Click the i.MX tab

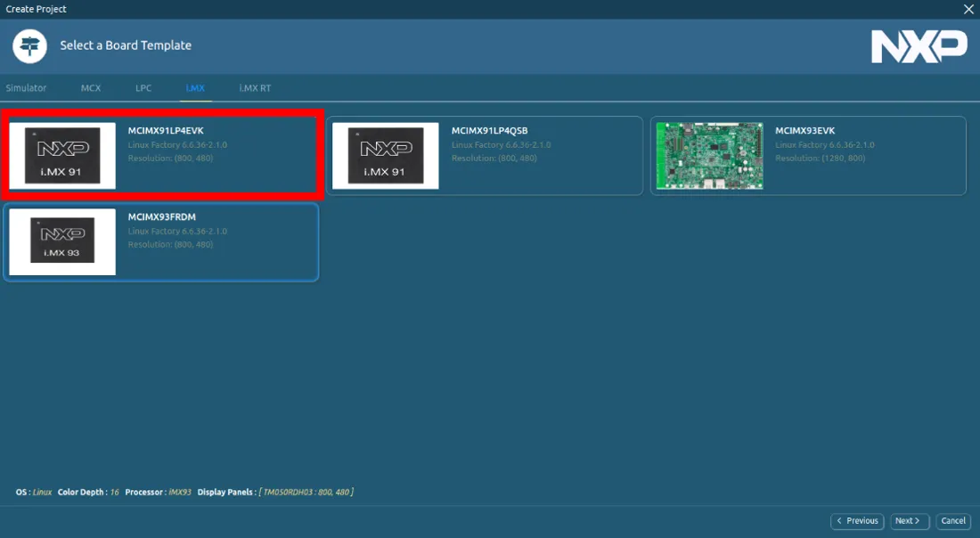195,88
